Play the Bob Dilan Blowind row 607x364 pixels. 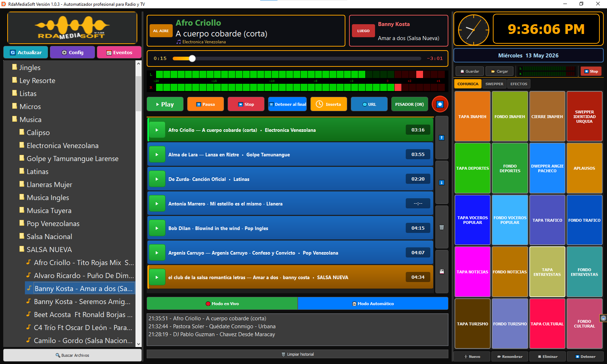[157, 228]
